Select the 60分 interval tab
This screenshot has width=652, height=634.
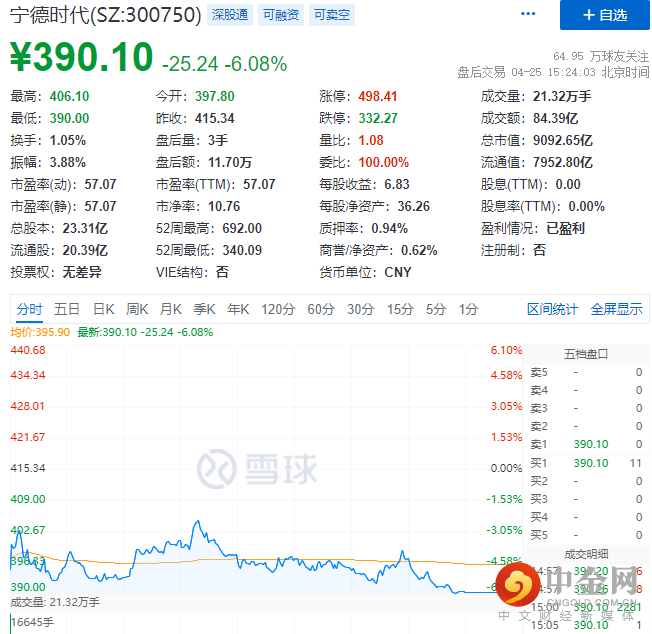coord(321,309)
